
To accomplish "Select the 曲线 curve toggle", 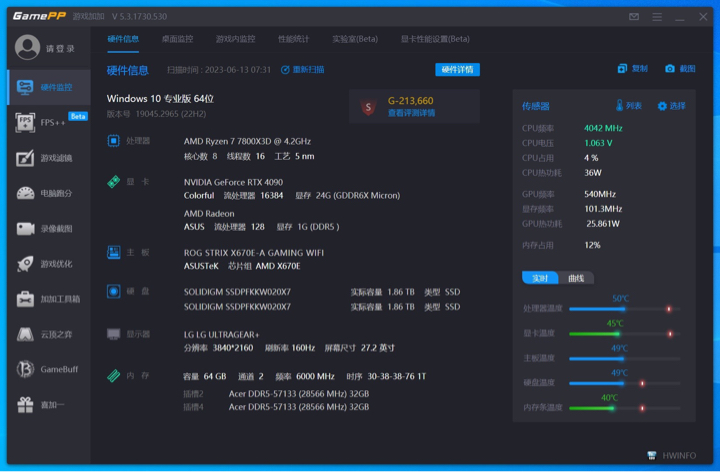I will coord(576,278).
